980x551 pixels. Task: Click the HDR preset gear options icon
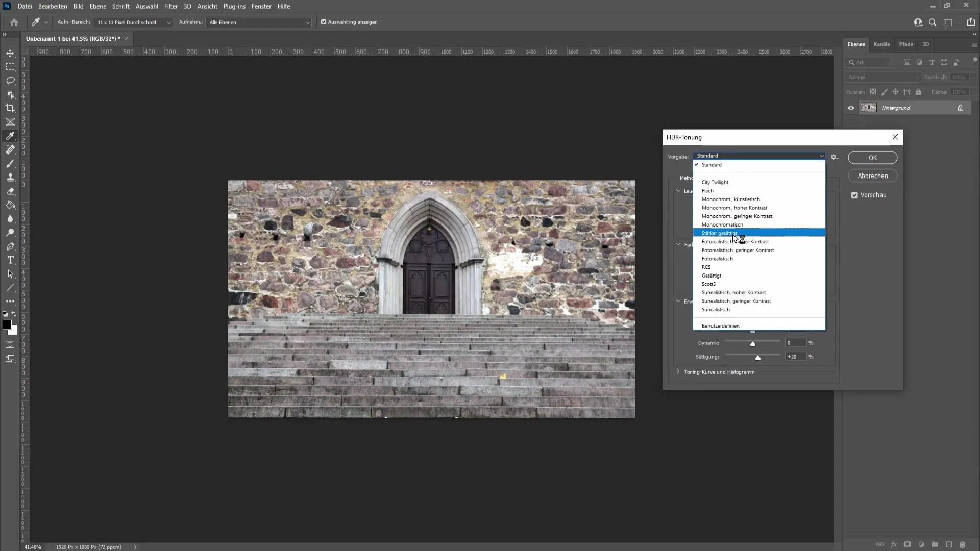[x=834, y=157]
